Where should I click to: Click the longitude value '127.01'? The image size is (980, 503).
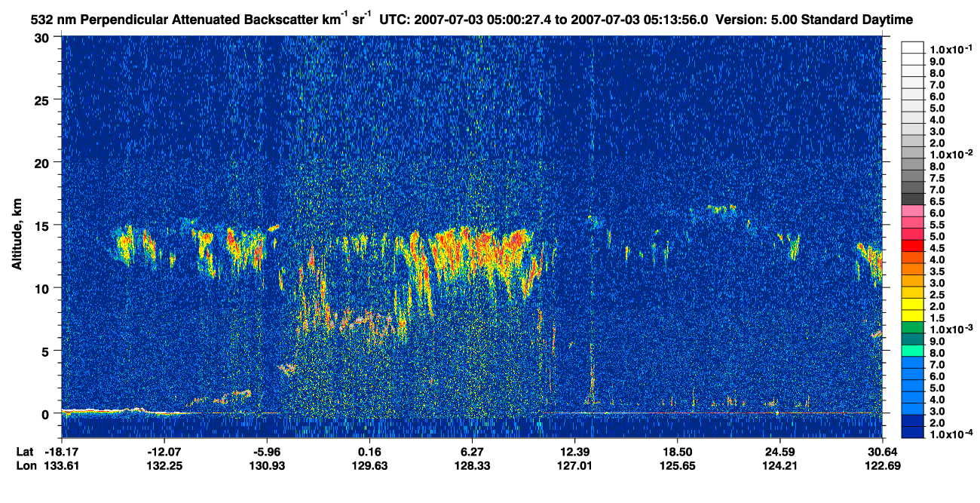574,465
